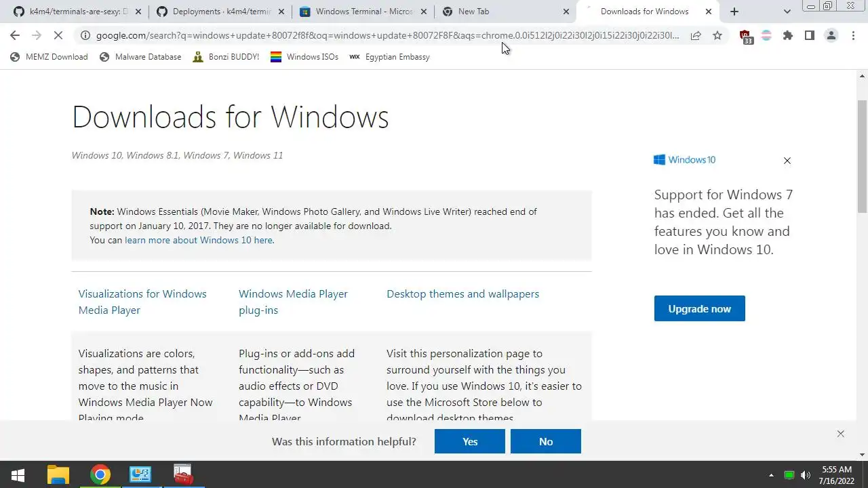Toggle the Chrome side panel icon
This screenshot has height=488, width=868.
coord(809,35)
